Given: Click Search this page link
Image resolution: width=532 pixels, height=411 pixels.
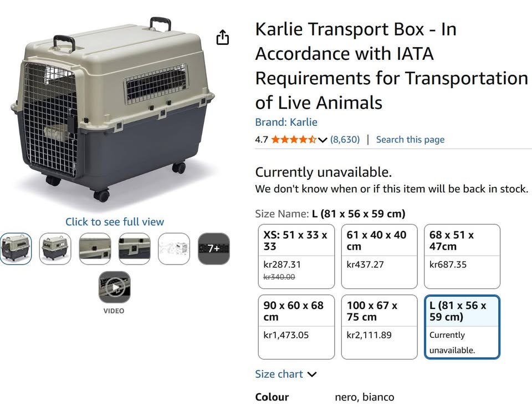Looking at the screenshot, I should pos(410,140).
